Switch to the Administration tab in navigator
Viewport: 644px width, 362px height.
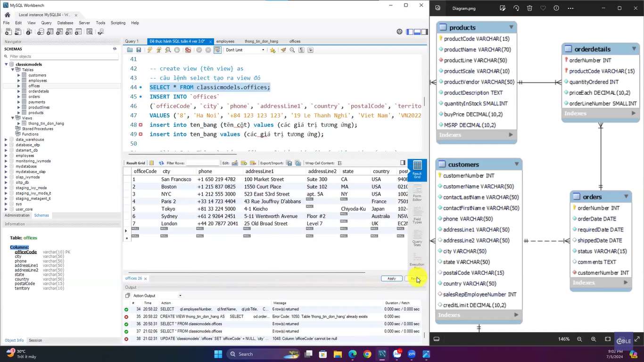pos(17,215)
